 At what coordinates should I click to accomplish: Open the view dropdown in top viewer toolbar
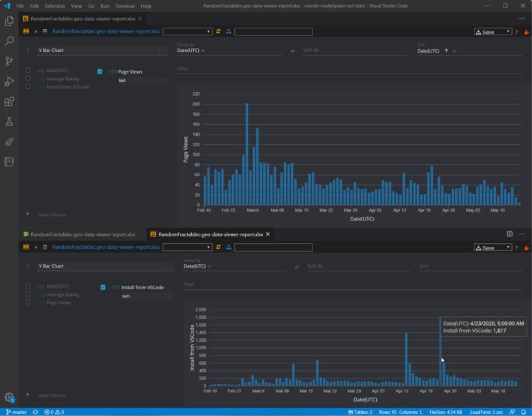click(187, 32)
